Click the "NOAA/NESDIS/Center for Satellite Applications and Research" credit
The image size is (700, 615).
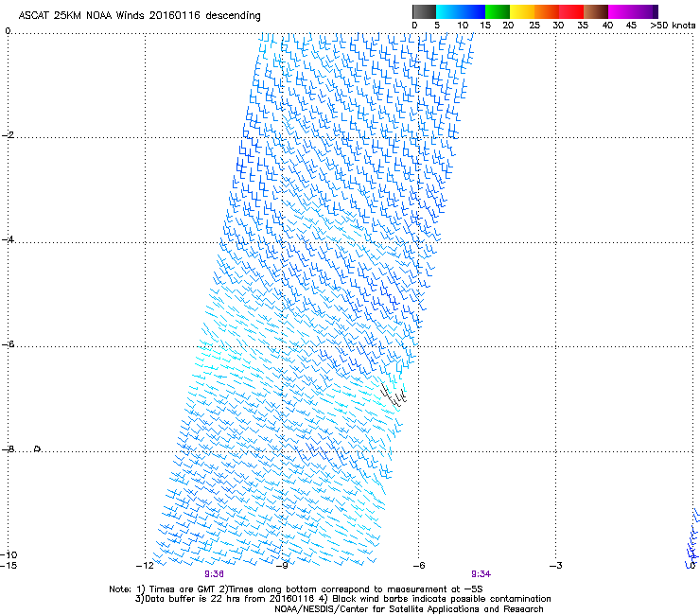(x=409, y=609)
